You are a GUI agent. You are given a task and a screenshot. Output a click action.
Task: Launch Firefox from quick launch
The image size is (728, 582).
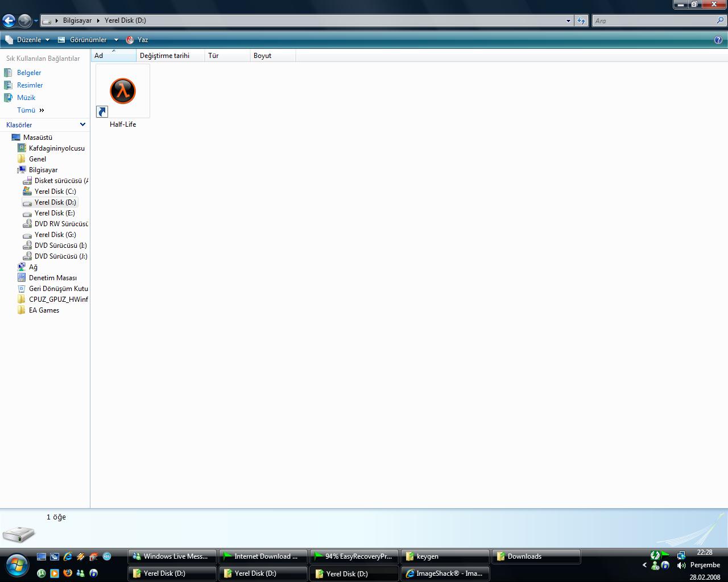click(x=67, y=573)
